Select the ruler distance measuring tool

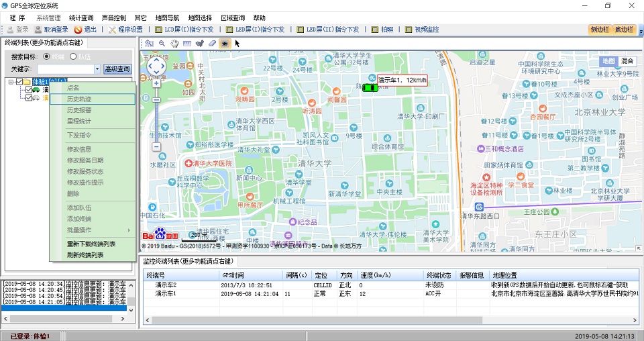[x=187, y=43]
